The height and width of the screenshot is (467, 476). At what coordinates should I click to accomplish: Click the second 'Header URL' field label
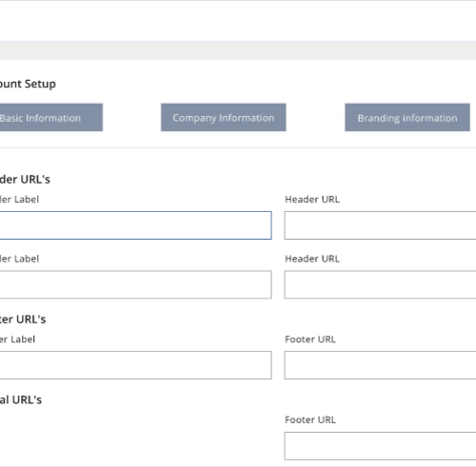tap(312, 259)
